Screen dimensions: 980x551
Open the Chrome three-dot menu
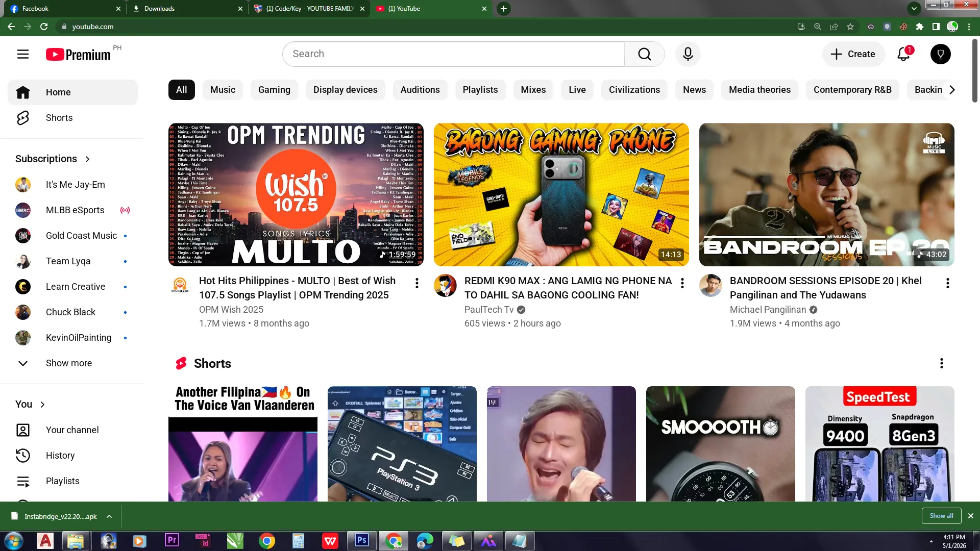(x=969, y=27)
